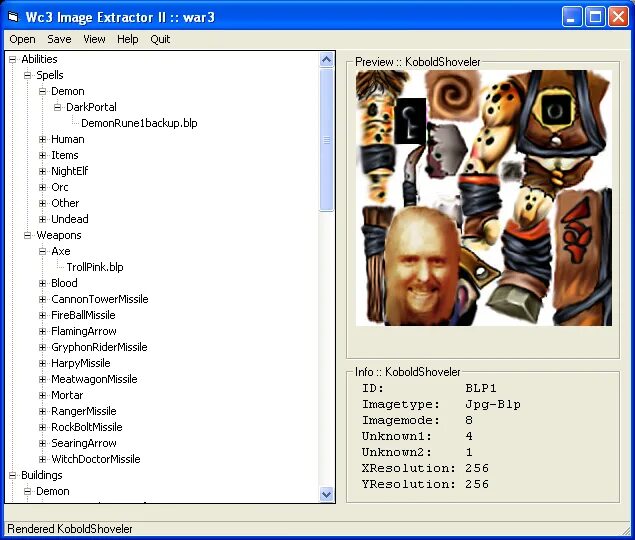Expand the Orc folder

pos(43,188)
